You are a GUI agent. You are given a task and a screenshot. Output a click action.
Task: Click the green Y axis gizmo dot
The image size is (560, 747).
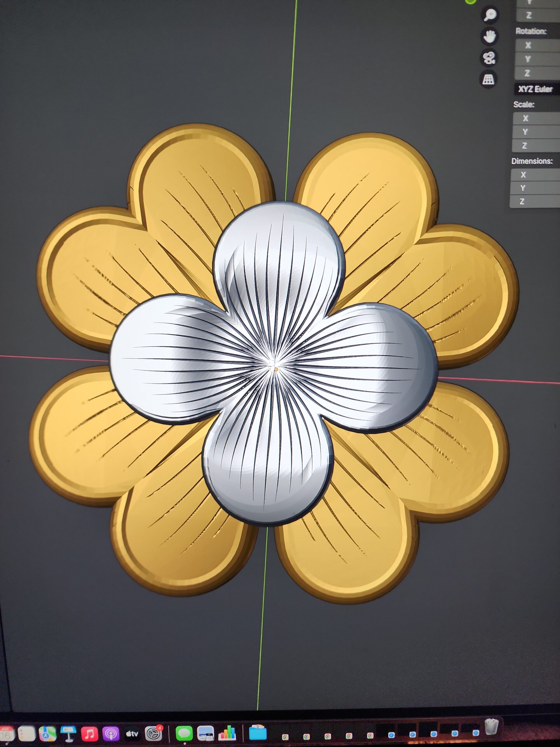click(470, 1)
